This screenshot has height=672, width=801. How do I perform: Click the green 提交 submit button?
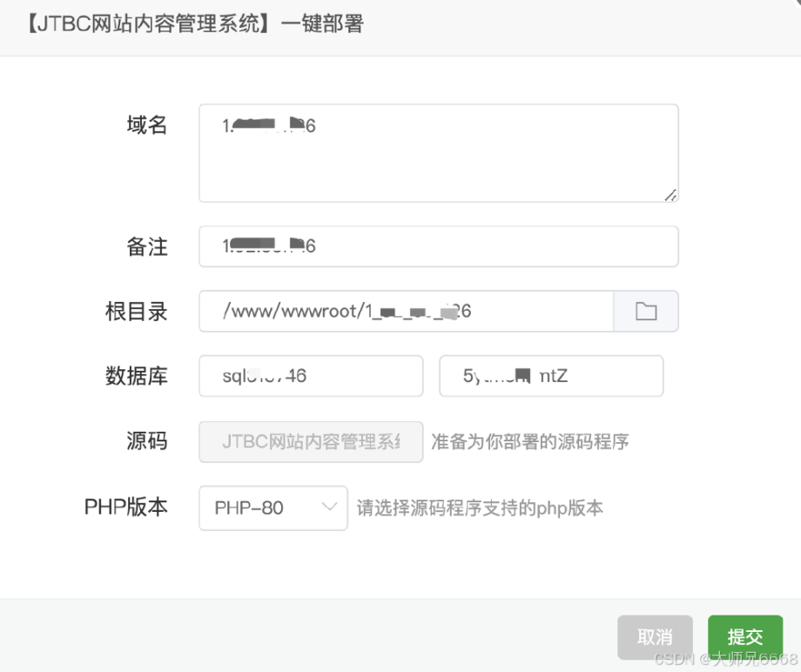pos(744,637)
